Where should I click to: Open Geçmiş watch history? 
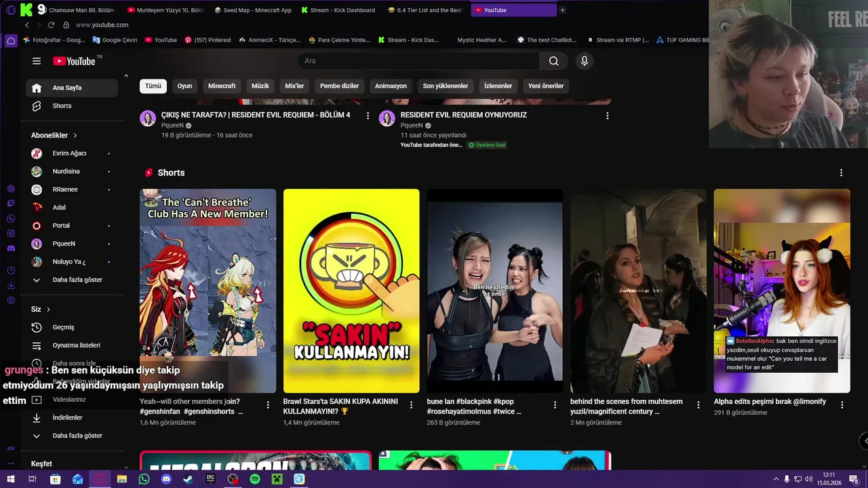(x=72, y=327)
